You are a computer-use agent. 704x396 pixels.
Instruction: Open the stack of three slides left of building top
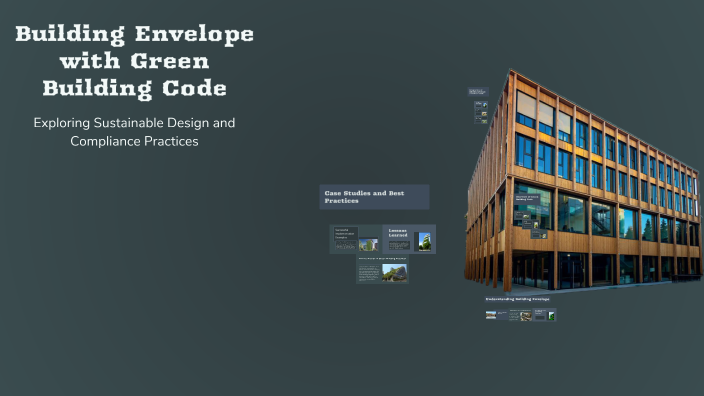[x=481, y=112]
